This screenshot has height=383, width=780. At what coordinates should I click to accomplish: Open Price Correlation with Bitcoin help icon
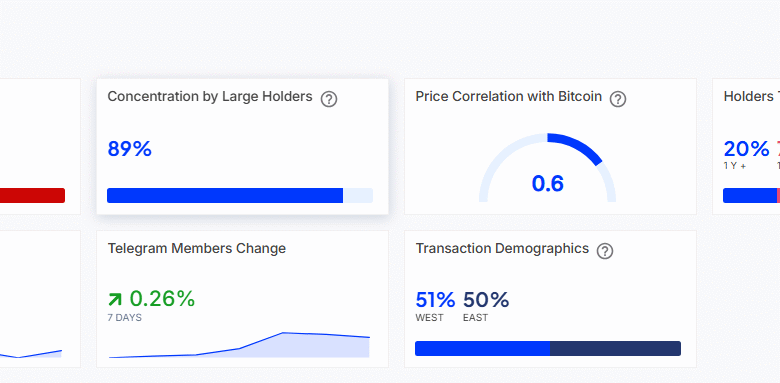pos(618,99)
